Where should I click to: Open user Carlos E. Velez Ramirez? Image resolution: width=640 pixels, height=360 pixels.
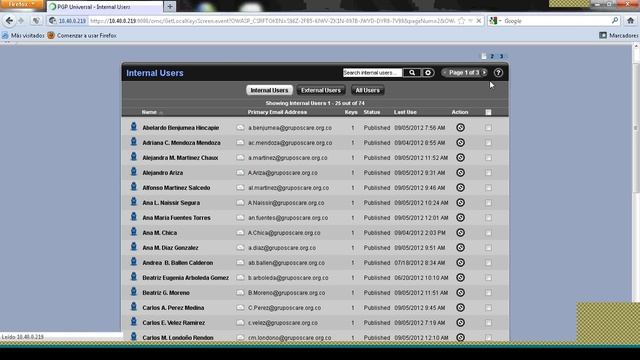[173, 323]
